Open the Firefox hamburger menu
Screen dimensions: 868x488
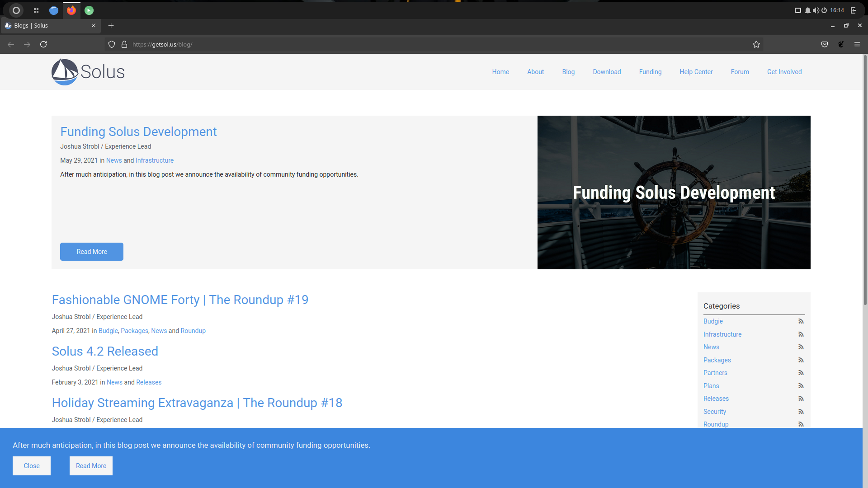click(857, 44)
